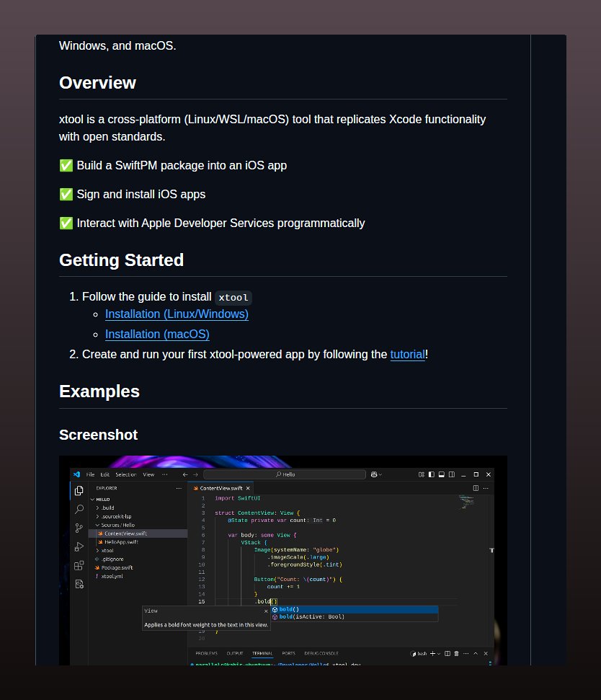Toggle the secondary side bar icon in VS Code

tap(452, 474)
